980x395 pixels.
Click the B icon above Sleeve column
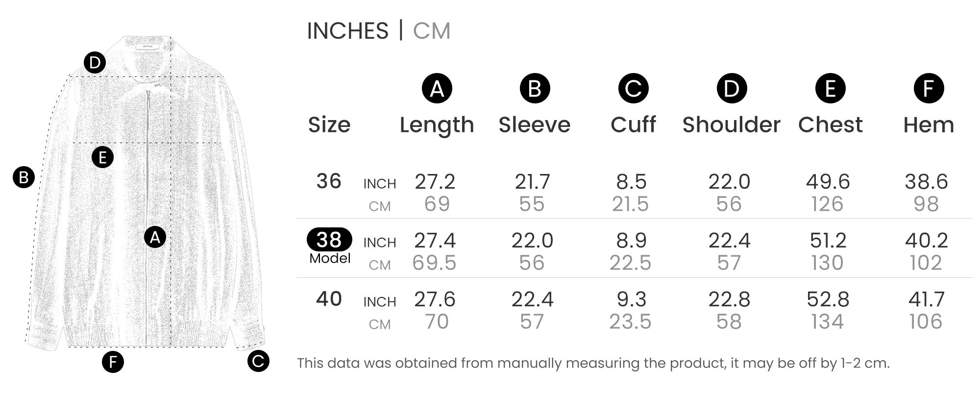(535, 89)
